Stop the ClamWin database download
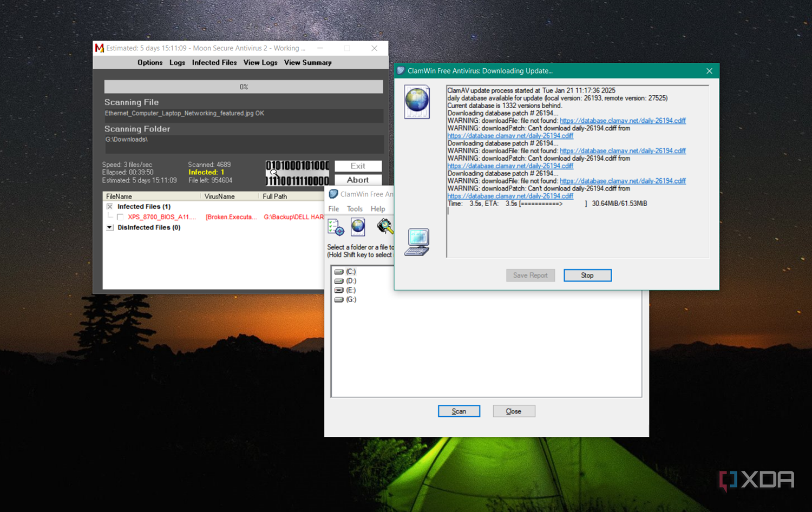Image resolution: width=812 pixels, height=512 pixels. (587, 275)
